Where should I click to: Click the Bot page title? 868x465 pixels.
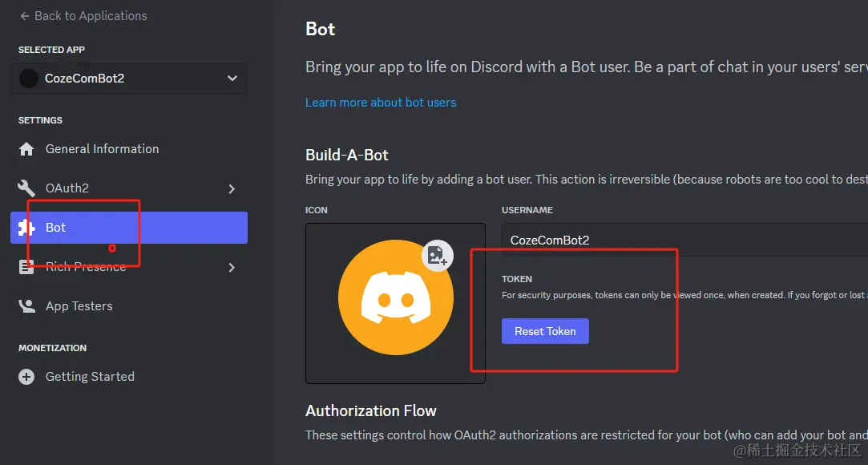tap(321, 29)
